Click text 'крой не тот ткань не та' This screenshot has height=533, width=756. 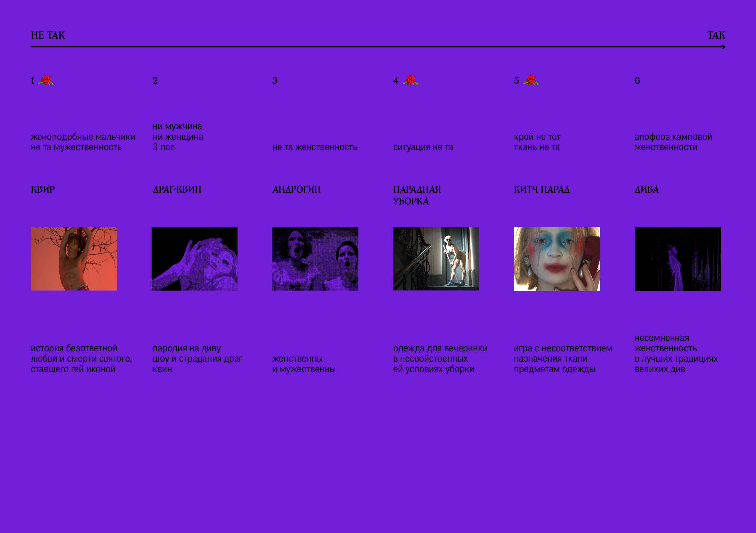point(537,142)
